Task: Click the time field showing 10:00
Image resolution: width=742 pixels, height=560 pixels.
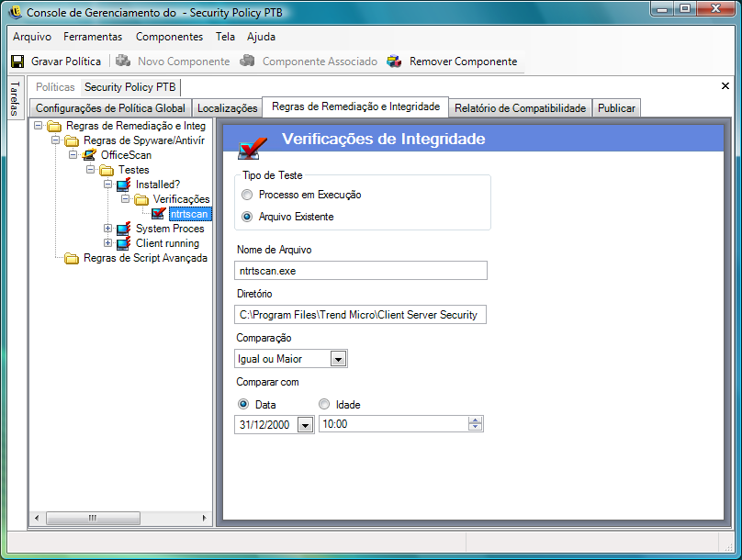Action: [394, 424]
